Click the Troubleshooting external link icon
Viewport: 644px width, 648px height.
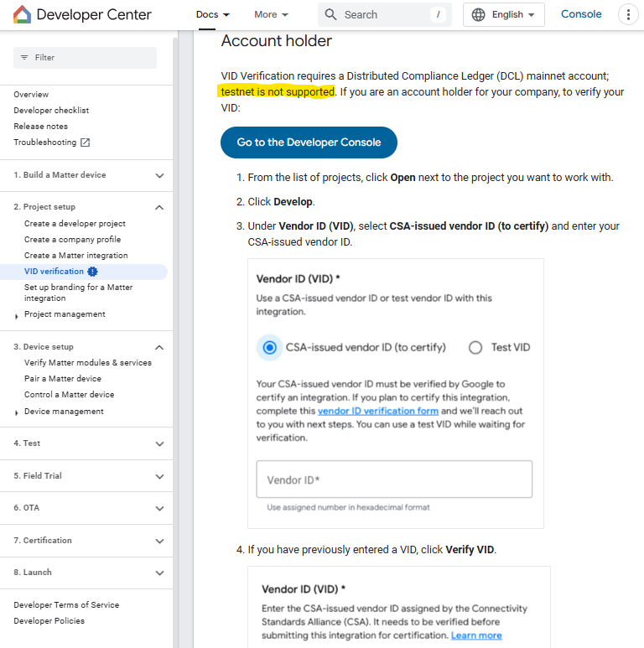click(85, 143)
